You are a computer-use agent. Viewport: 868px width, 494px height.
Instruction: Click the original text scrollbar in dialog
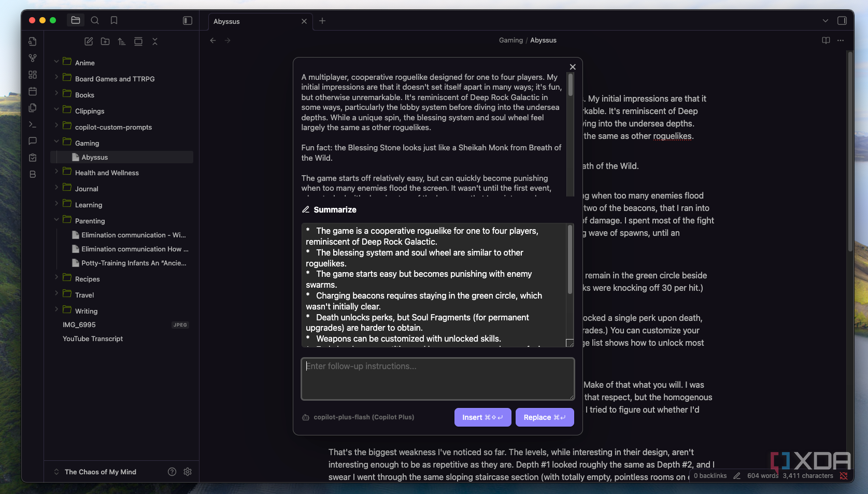[571, 84]
